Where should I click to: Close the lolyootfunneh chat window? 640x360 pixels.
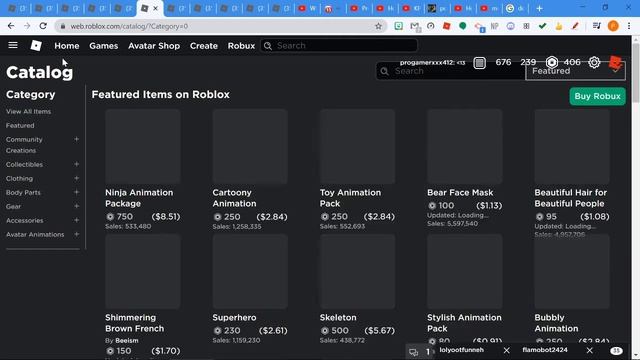[x=507, y=350]
